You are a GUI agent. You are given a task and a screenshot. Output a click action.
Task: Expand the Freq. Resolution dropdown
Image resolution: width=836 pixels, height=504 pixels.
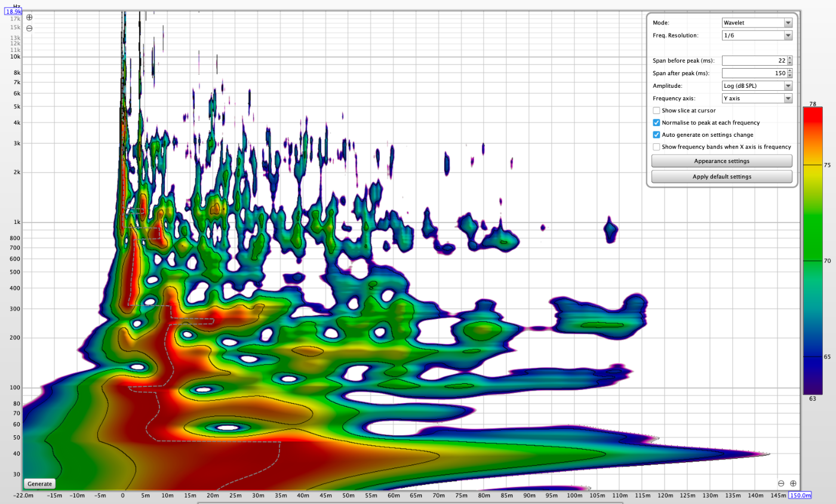757,35
